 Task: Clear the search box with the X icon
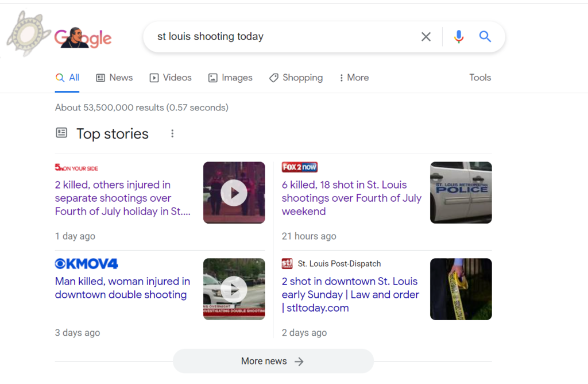(425, 36)
